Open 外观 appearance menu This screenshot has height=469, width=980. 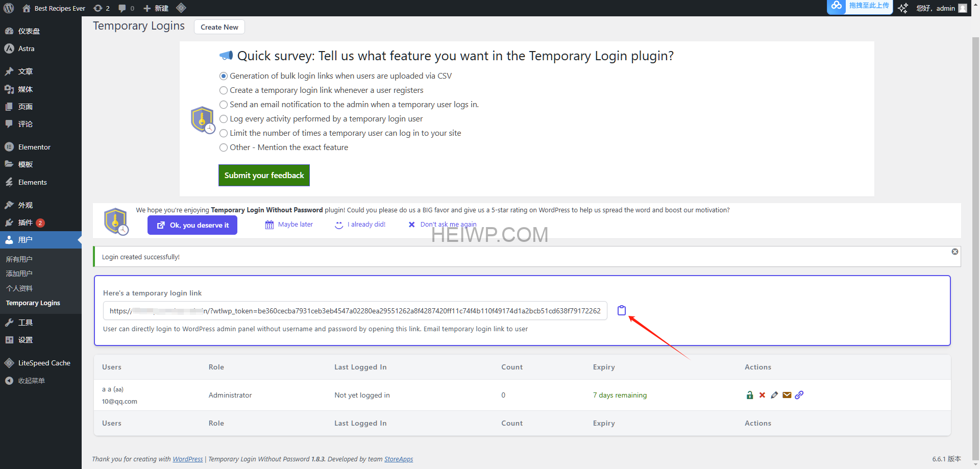[41, 205]
